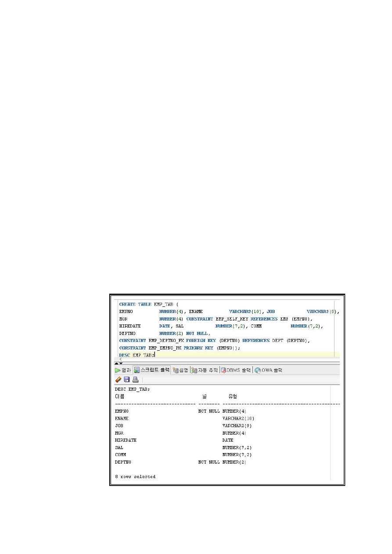392x554 pixels.
Task: Select the 스크립트 출력 tab
Action: [x=152, y=370]
